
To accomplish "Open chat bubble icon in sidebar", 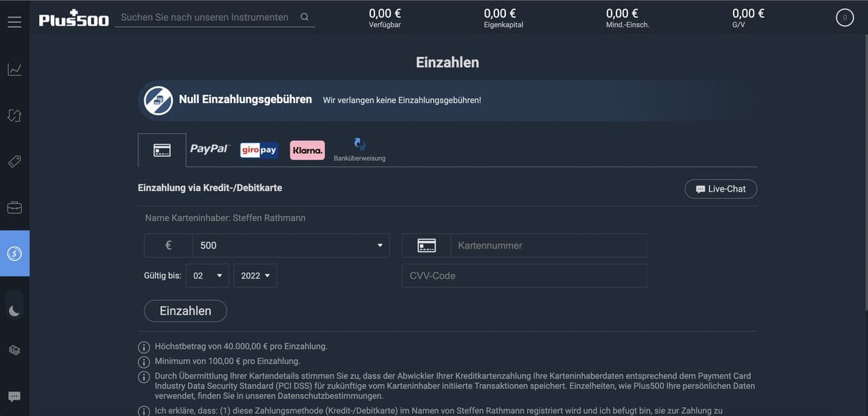I will tap(14, 396).
